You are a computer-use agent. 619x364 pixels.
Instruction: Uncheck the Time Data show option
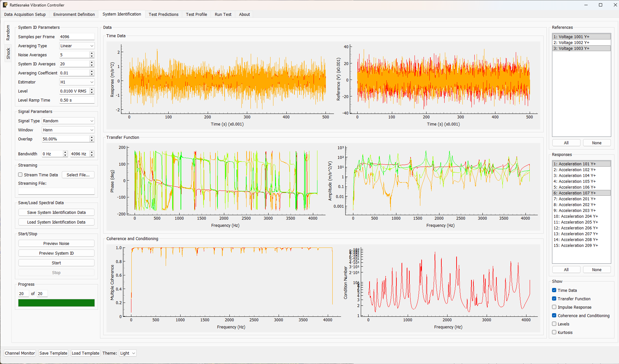[x=554, y=290]
